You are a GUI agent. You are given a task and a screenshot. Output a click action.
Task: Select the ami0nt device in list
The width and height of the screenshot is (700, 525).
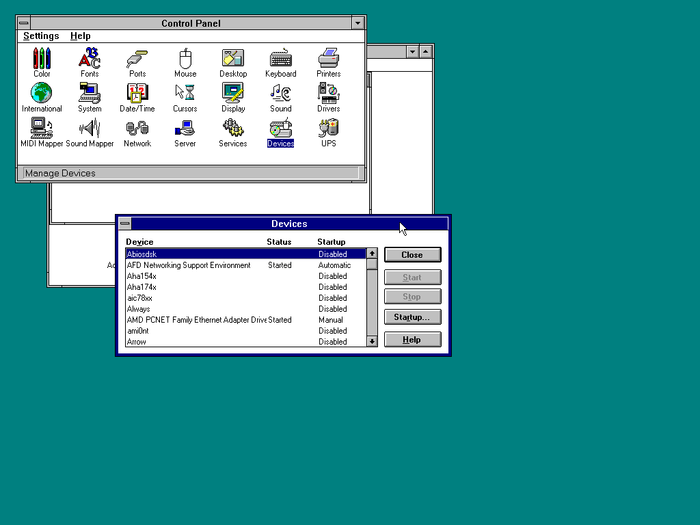tap(138, 331)
